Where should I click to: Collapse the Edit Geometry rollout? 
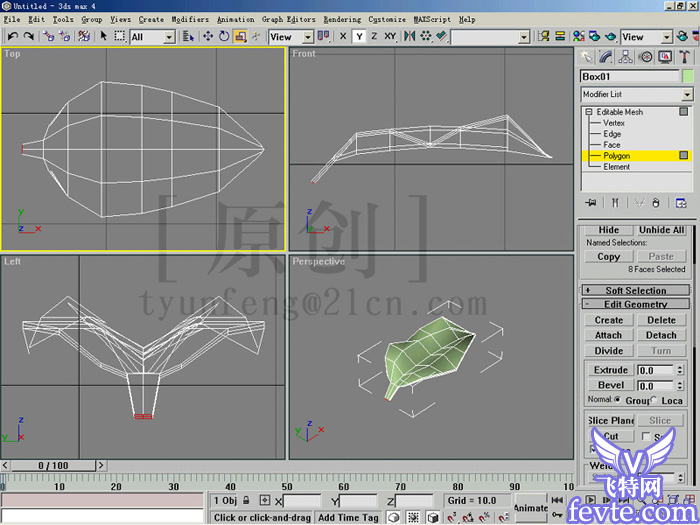point(635,304)
